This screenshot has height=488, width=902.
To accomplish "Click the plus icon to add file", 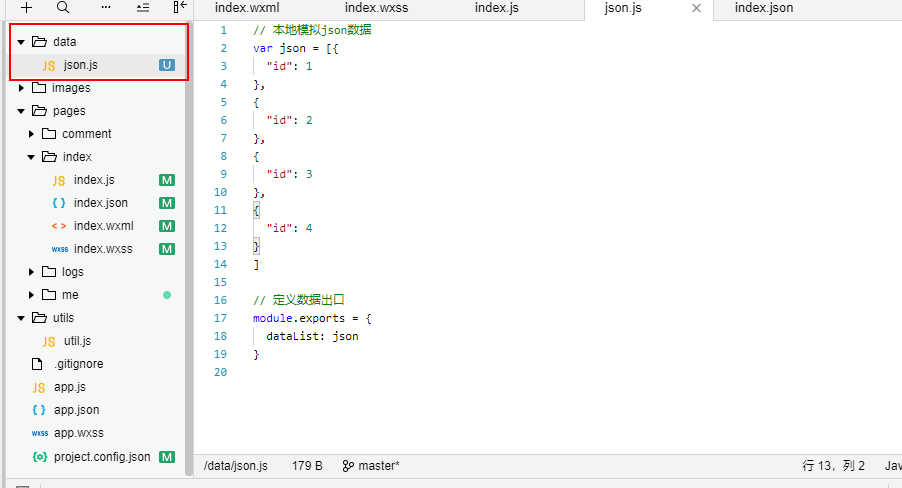I will (26, 7).
